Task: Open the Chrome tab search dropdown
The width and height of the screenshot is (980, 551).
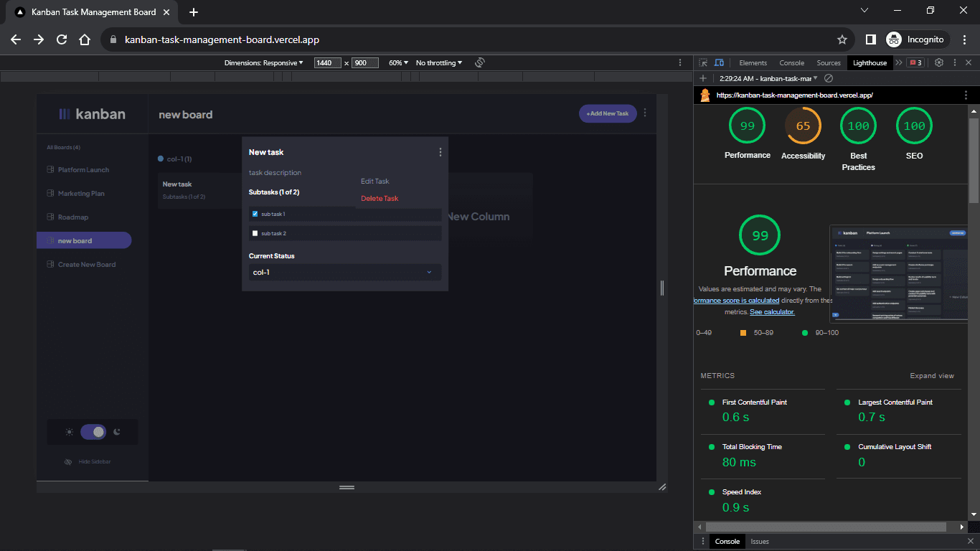Action: [x=864, y=10]
